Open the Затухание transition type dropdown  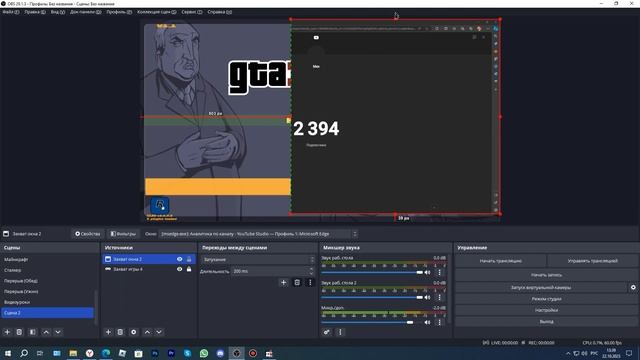[258, 260]
